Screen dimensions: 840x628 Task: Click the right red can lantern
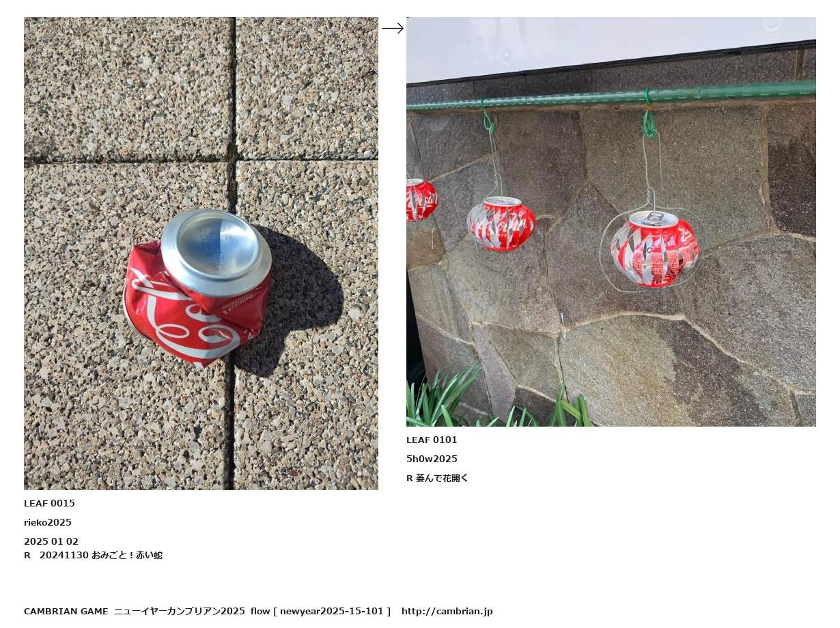[654, 249]
